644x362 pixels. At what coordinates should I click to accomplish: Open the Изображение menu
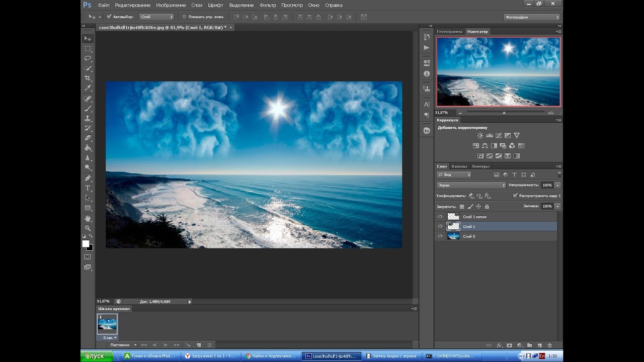pyautogui.click(x=171, y=5)
